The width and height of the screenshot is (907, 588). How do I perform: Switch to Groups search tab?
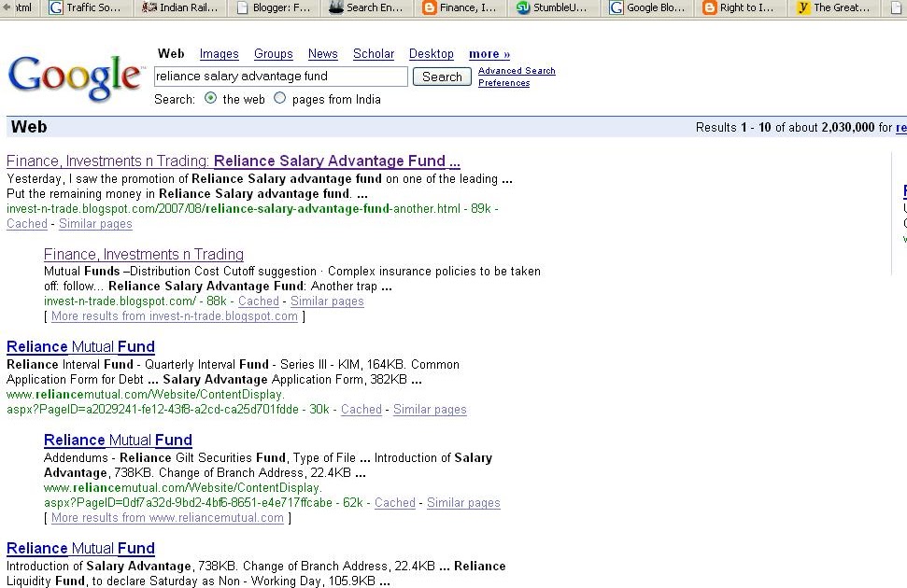[273, 54]
